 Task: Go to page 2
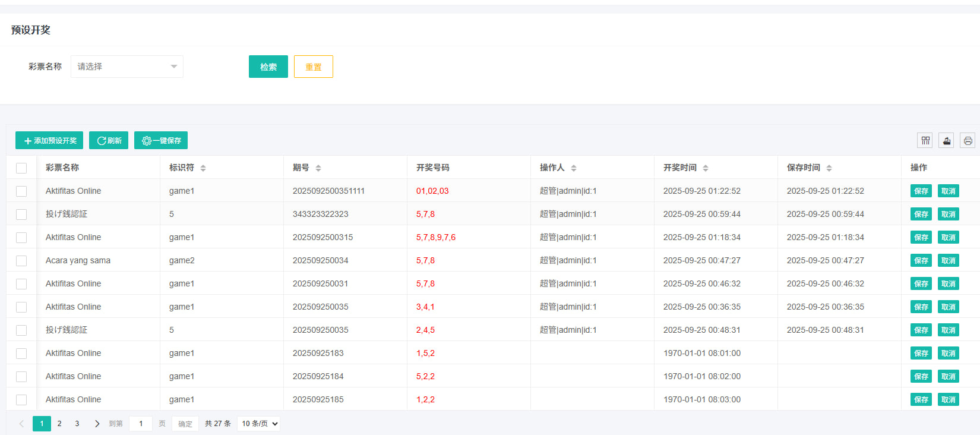[x=59, y=424]
